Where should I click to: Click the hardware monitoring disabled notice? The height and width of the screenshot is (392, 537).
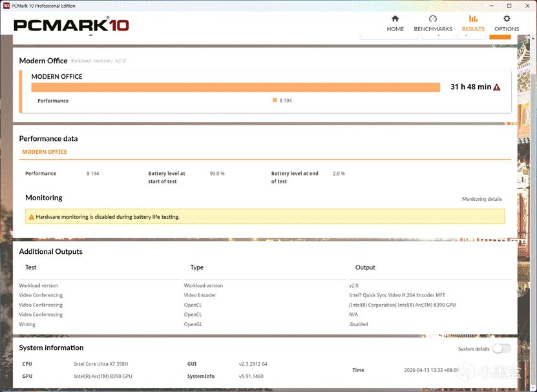(265, 217)
